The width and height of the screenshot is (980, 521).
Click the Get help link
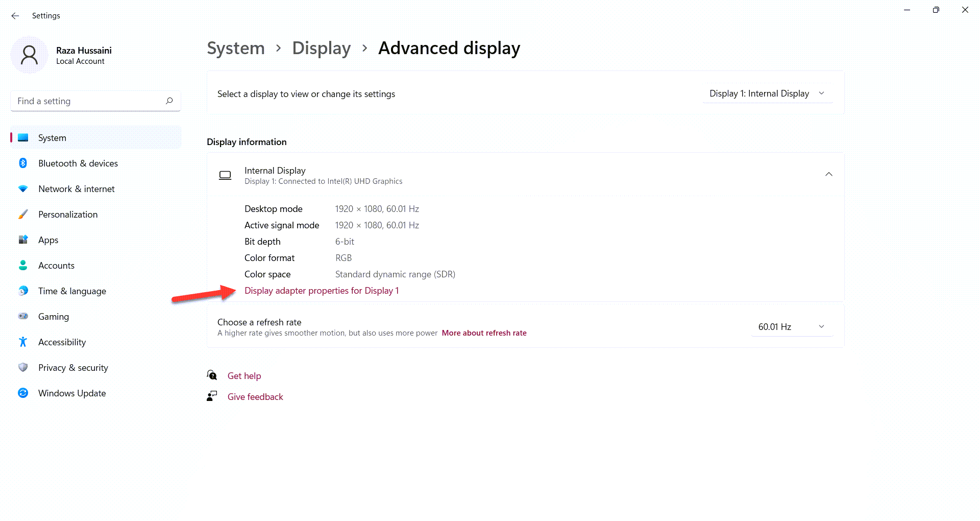(244, 376)
